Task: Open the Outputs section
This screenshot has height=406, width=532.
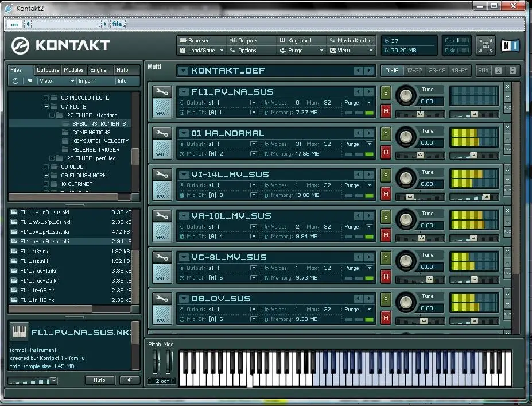Action: click(251, 40)
